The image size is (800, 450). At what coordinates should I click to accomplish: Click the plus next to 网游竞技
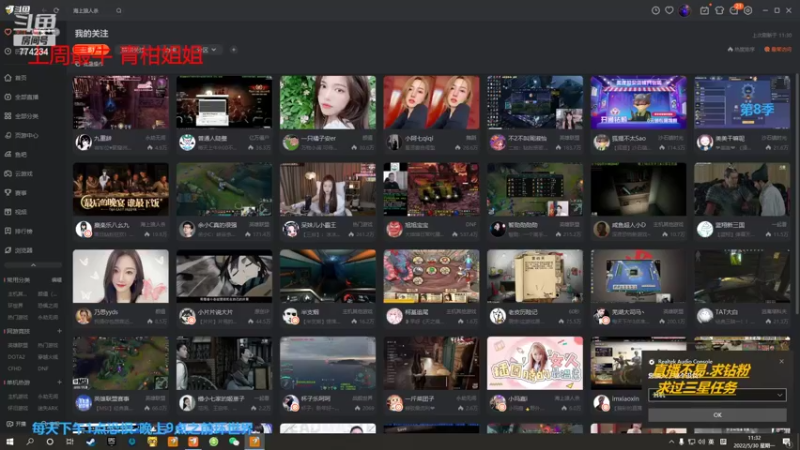click(59, 332)
